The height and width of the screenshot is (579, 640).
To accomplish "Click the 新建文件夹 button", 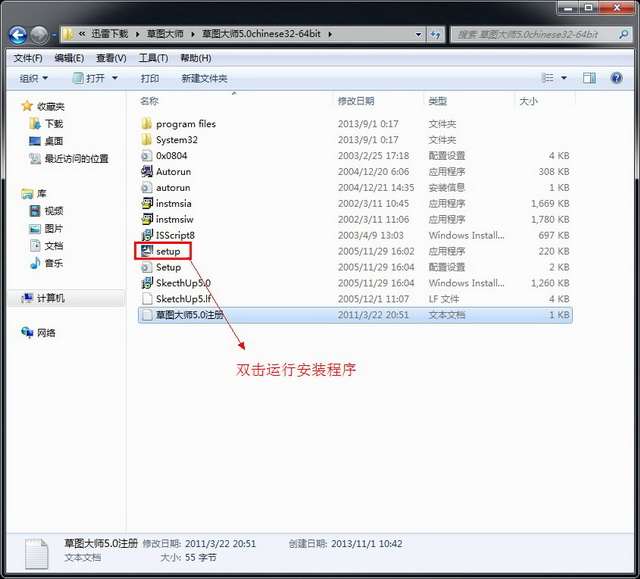I will (x=204, y=78).
